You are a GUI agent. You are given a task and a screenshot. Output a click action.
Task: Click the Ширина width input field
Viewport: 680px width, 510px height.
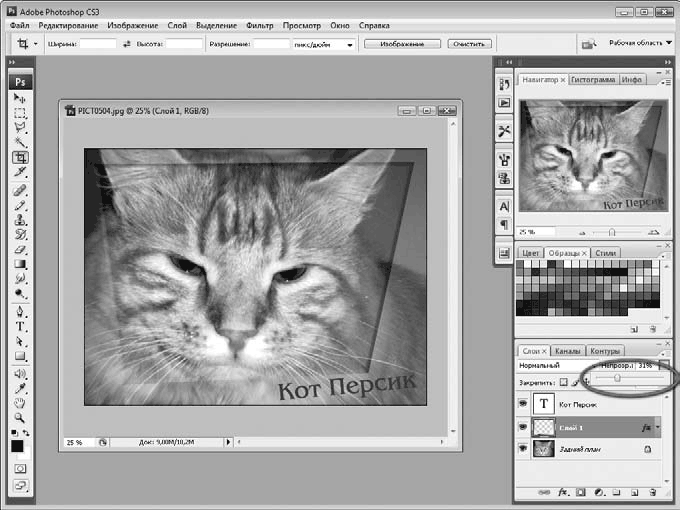(x=98, y=44)
